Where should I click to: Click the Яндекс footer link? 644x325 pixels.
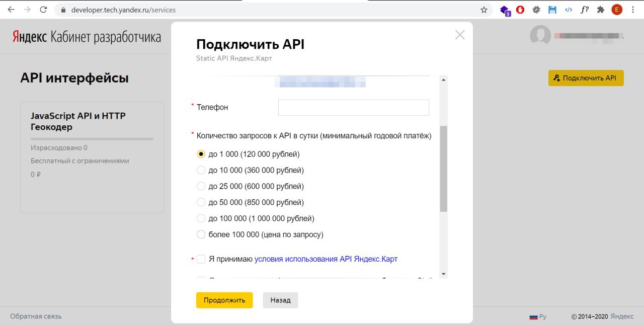pyautogui.click(x=622, y=316)
